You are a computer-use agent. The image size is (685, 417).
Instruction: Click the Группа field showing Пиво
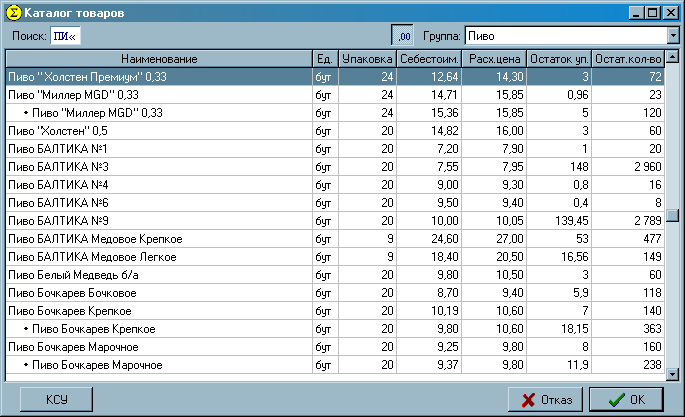click(566, 36)
